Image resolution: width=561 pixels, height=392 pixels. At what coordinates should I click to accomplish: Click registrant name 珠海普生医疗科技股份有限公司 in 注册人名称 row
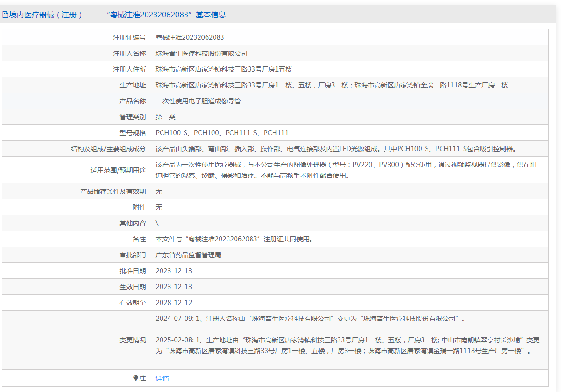click(201, 53)
